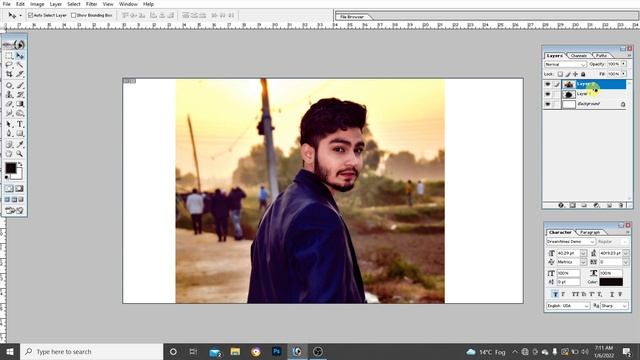Open the font size dropdown
Image resolution: width=640 pixels, height=360 pixels.
coord(583,253)
